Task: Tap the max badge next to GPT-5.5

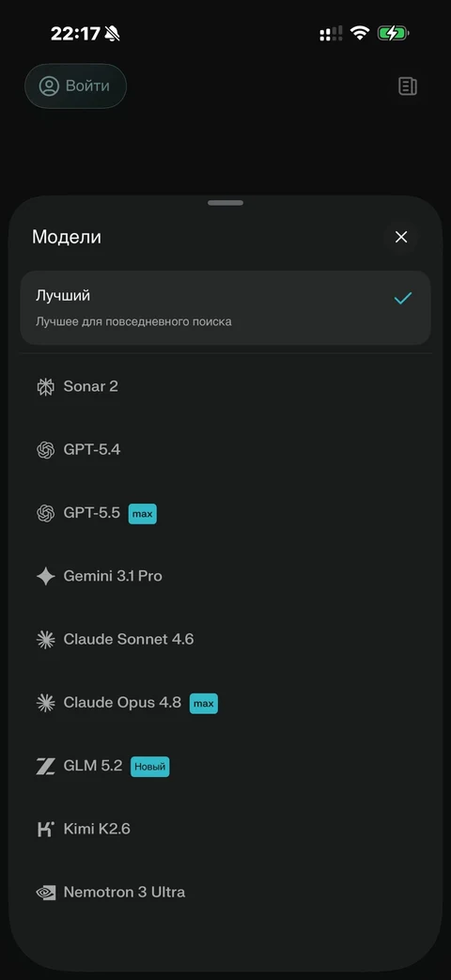Action: click(143, 514)
